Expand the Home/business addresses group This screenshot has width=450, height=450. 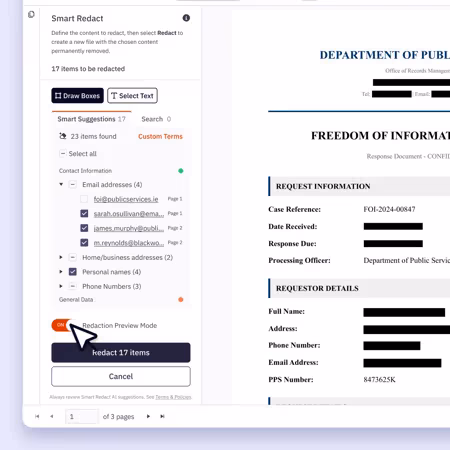pyautogui.click(x=61, y=257)
